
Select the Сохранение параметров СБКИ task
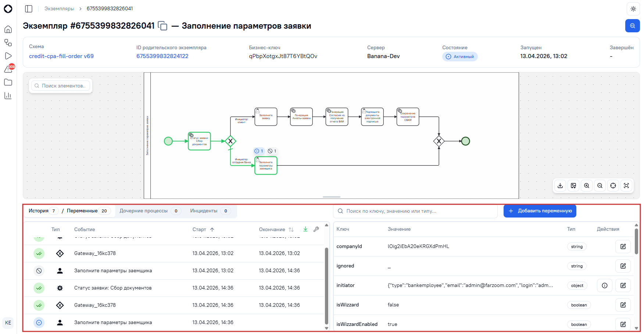408,117
